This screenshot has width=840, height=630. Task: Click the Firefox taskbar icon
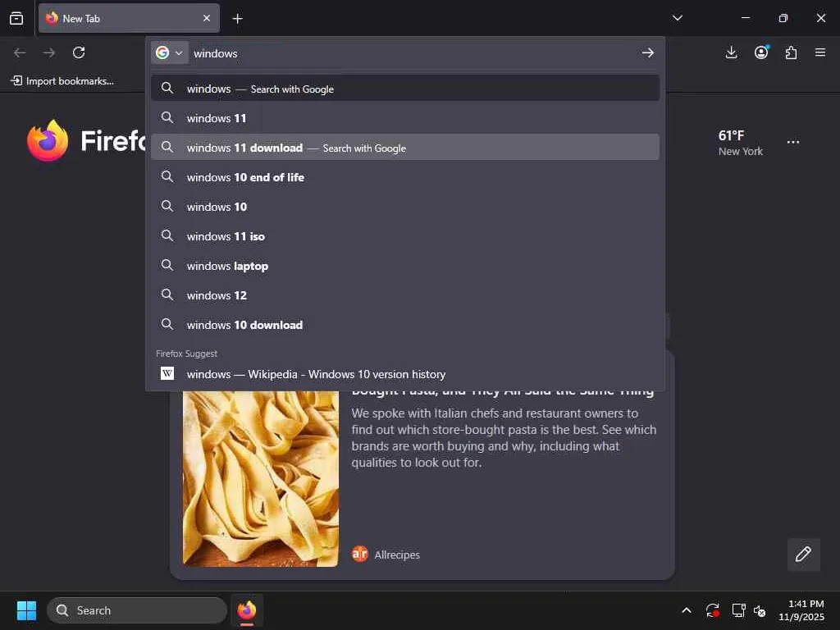[247, 610]
